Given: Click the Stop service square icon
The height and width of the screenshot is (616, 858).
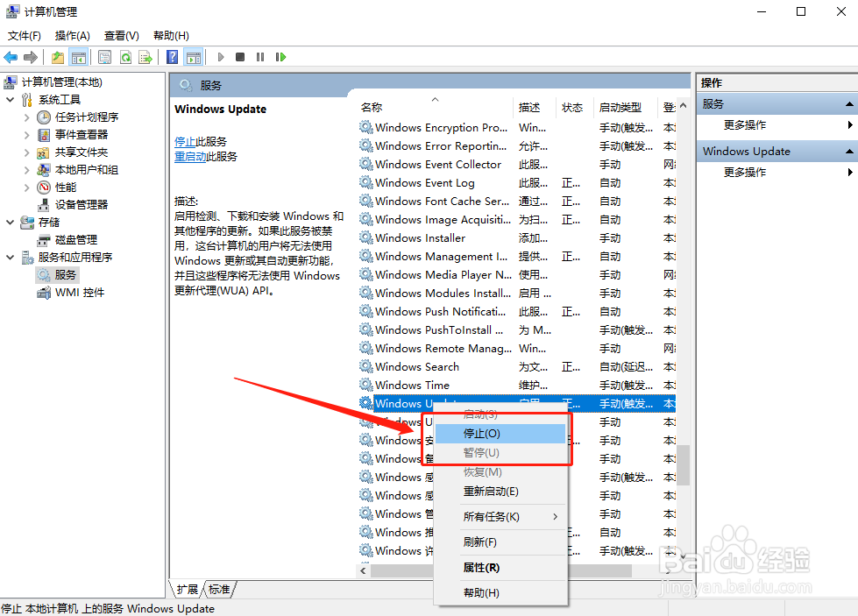Looking at the screenshot, I should 239,57.
